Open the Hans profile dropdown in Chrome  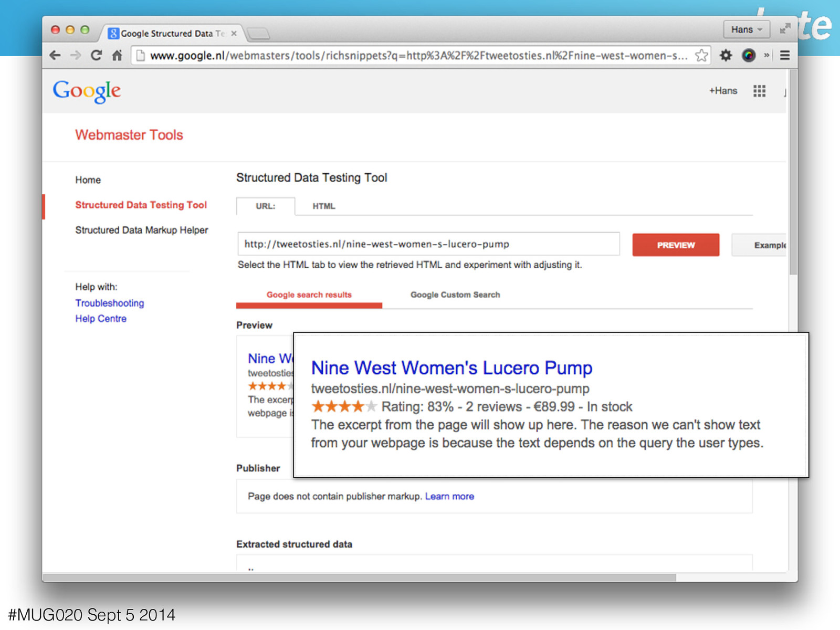[747, 29]
